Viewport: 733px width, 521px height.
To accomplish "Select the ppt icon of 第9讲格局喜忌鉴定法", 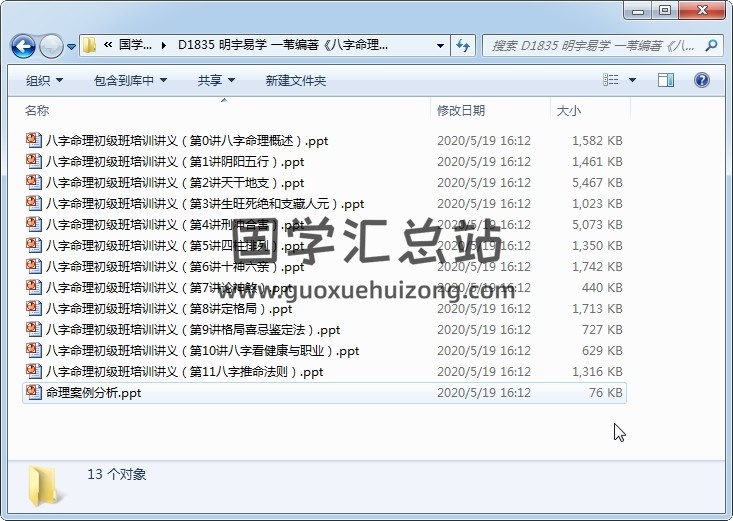I will point(33,330).
